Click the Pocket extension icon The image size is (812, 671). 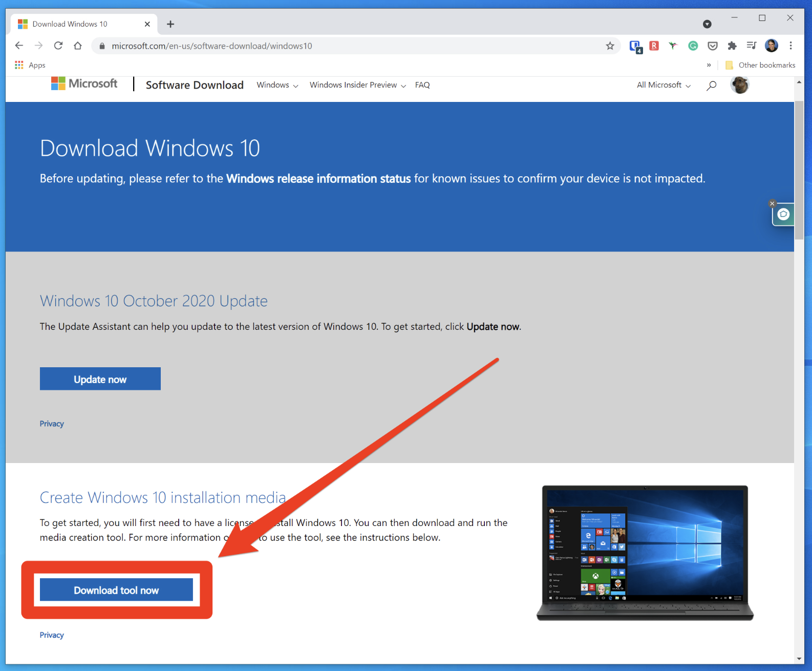click(712, 46)
